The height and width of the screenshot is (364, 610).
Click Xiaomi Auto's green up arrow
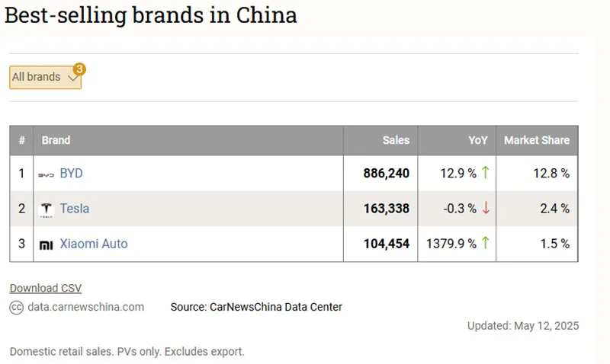(x=485, y=244)
